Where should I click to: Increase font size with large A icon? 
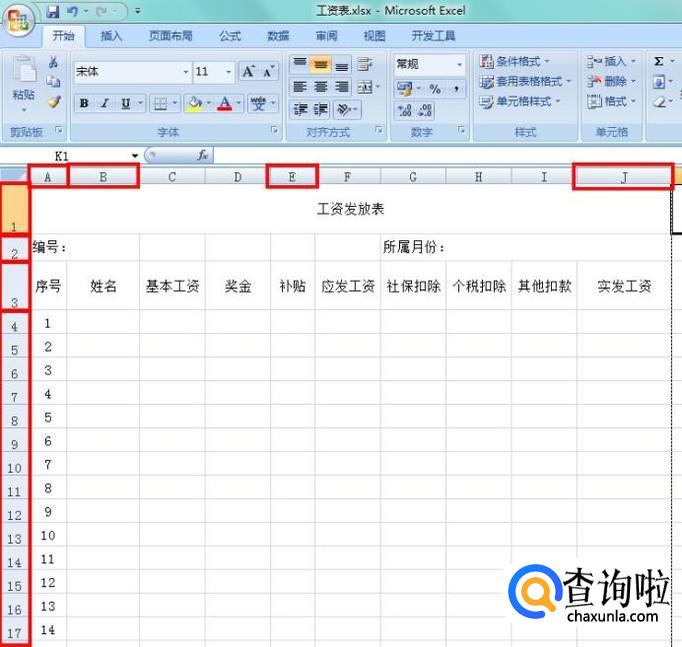click(x=248, y=71)
